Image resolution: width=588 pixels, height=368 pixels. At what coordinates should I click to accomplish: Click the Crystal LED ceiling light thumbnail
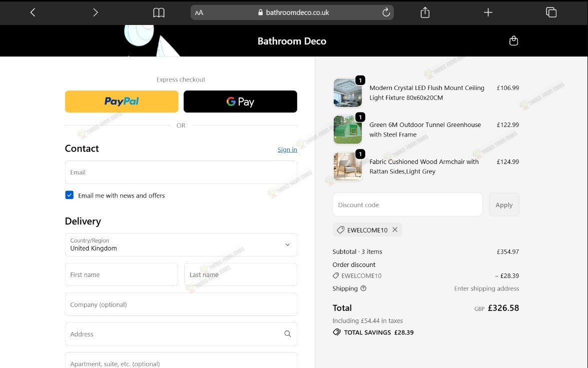point(348,92)
